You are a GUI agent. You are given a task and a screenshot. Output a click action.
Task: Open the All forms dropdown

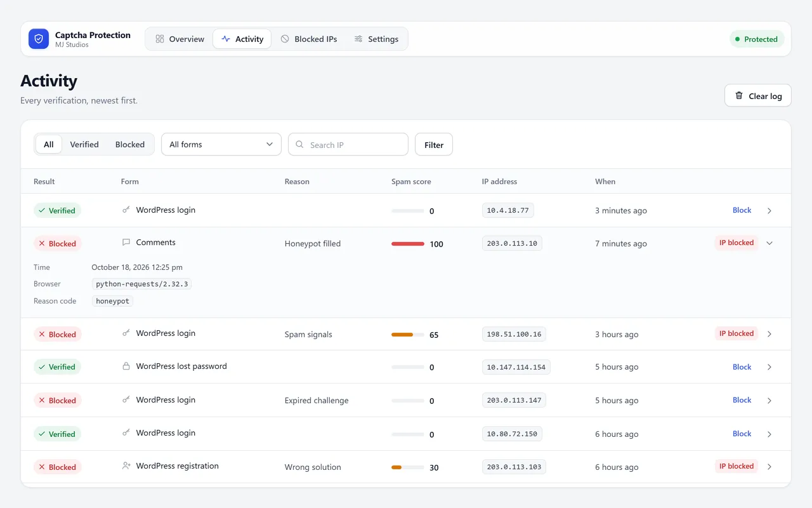click(x=221, y=144)
